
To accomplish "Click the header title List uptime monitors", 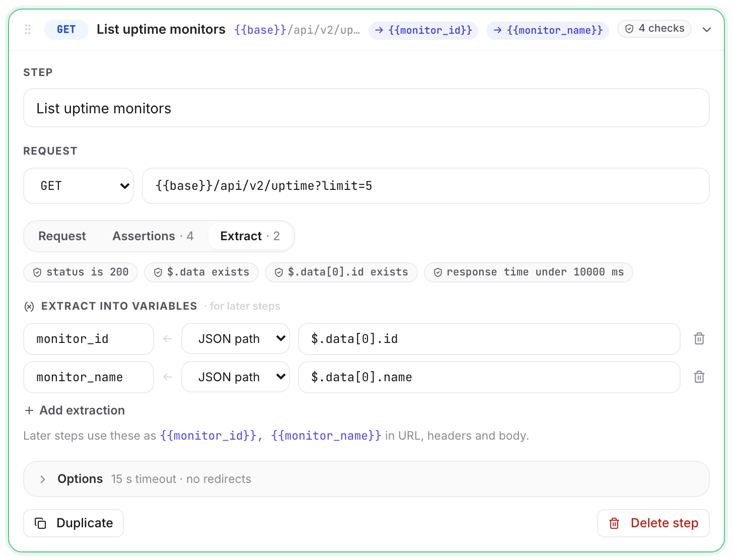I will [x=161, y=30].
